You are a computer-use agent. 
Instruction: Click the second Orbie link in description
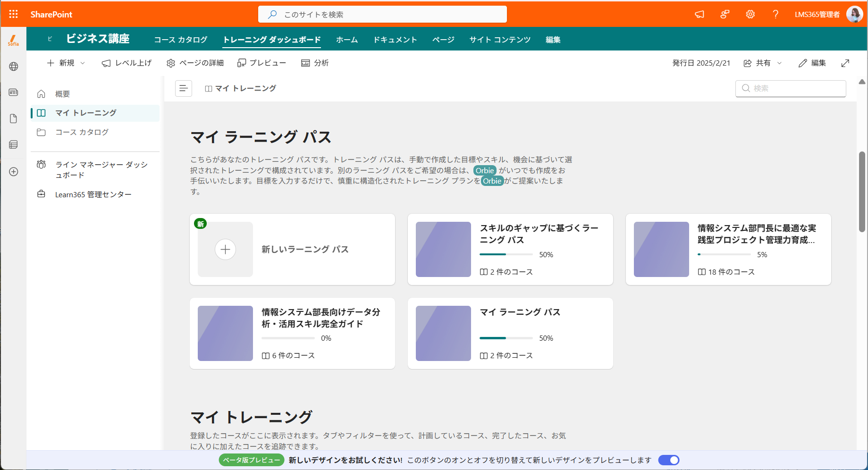pyautogui.click(x=492, y=181)
